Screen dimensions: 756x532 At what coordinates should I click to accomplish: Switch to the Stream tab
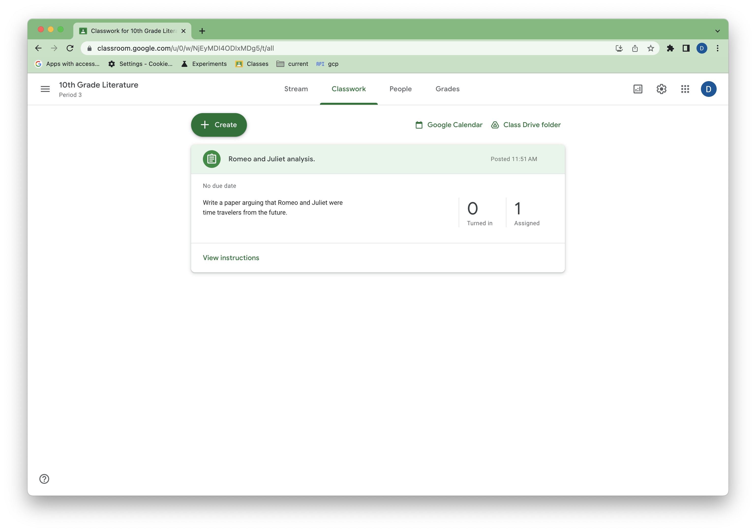click(x=296, y=89)
